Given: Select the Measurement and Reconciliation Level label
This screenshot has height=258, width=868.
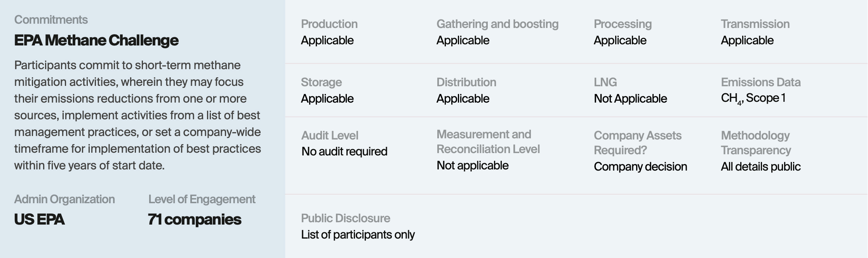Looking at the screenshot, I should pyautogui.click(x=488, y=142).
